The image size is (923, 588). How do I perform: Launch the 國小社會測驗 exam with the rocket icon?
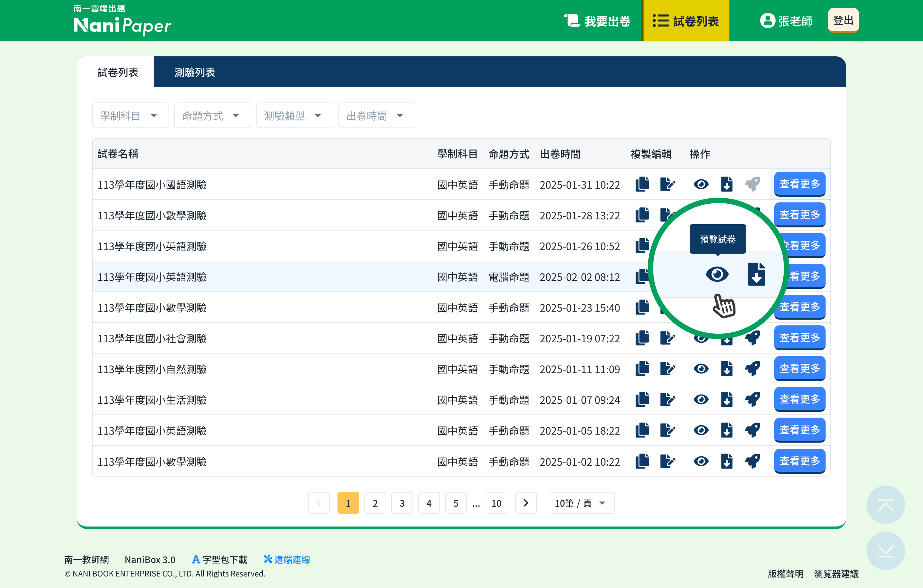pos(753,338)
